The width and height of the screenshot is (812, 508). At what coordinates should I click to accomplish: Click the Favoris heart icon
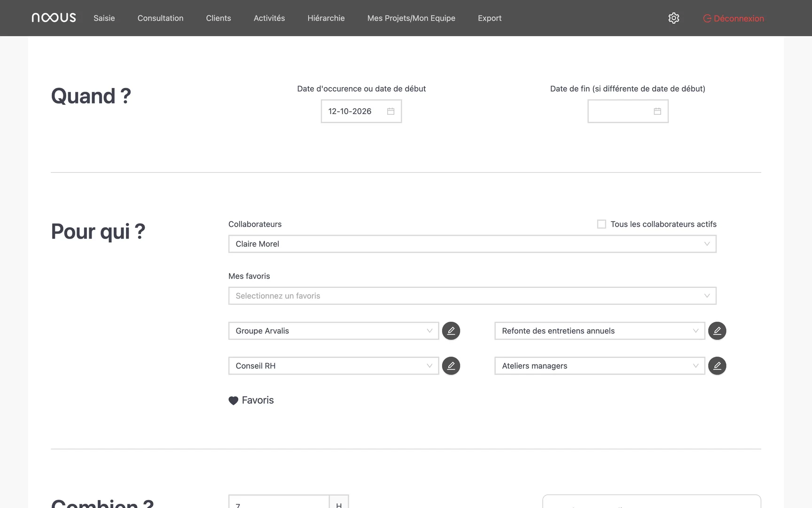[x=234, y=401]
